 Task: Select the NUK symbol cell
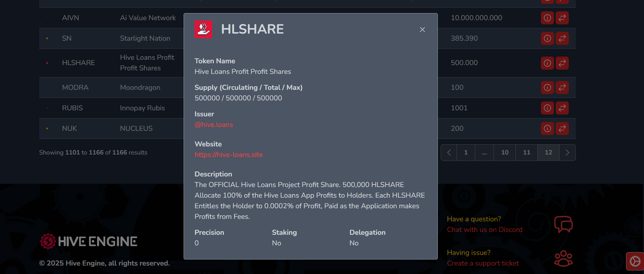click(x=70, y=128)
